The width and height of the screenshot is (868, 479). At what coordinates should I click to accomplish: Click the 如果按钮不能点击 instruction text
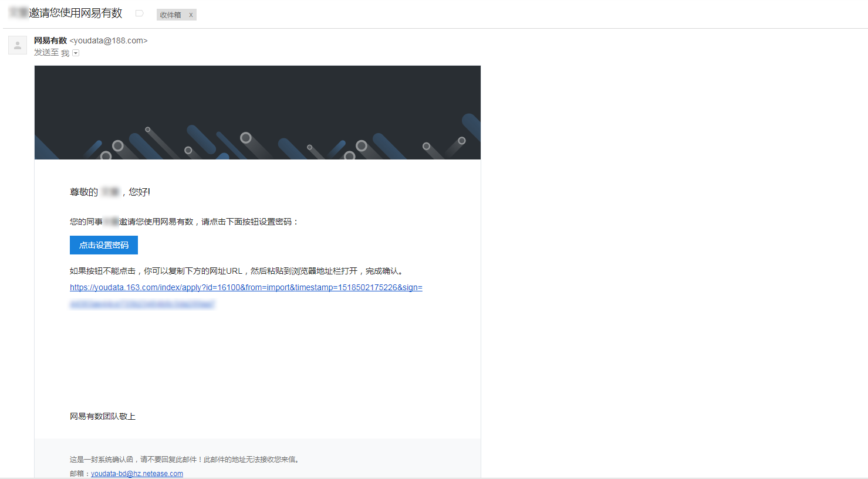237,271
